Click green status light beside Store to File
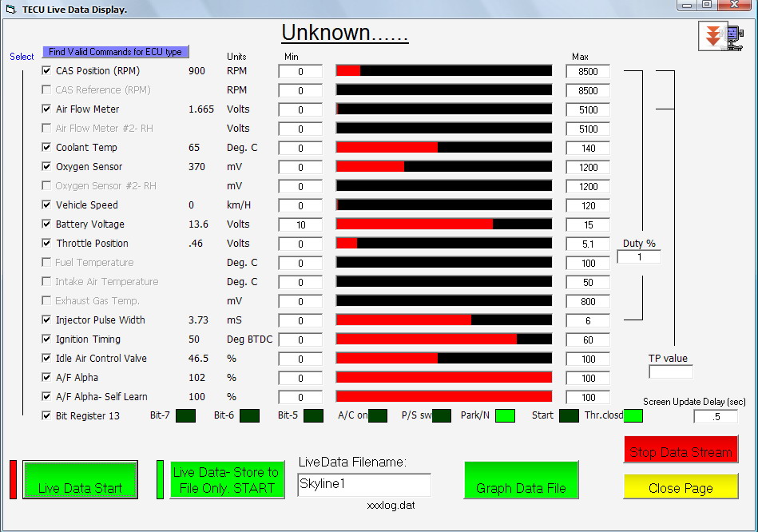758x532 pixels. click(x=161, y=479)
